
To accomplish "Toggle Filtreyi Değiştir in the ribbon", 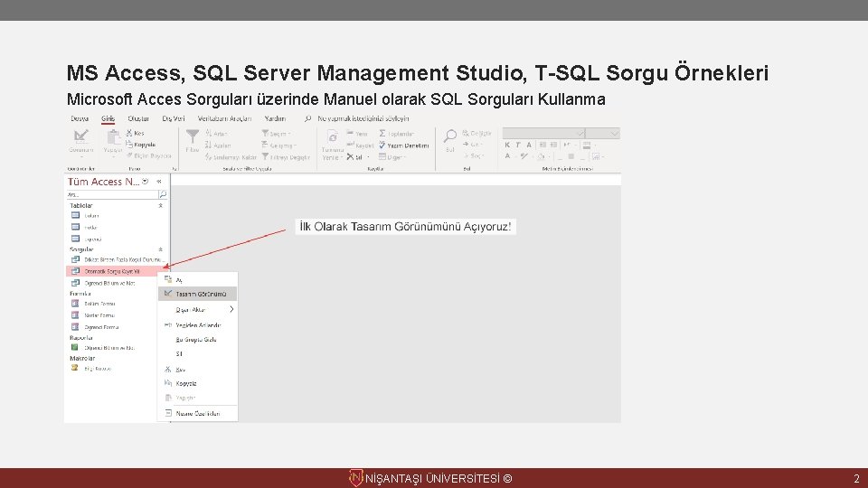I will click(x=286, y=157).
